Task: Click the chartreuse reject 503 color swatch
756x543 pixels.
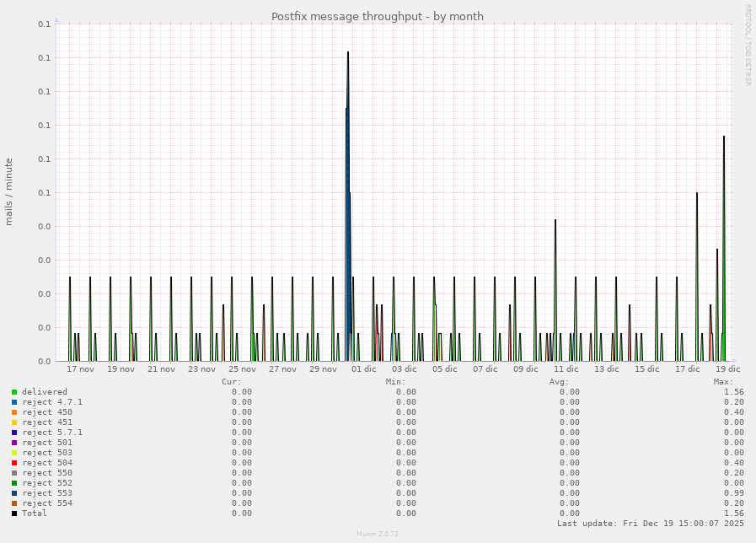Action: click(14, 453)
